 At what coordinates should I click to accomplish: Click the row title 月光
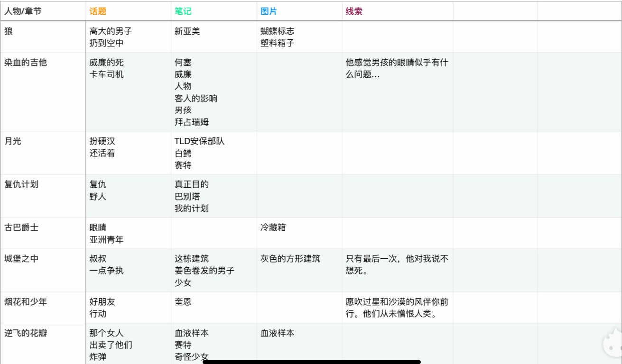tap(13, 141)
